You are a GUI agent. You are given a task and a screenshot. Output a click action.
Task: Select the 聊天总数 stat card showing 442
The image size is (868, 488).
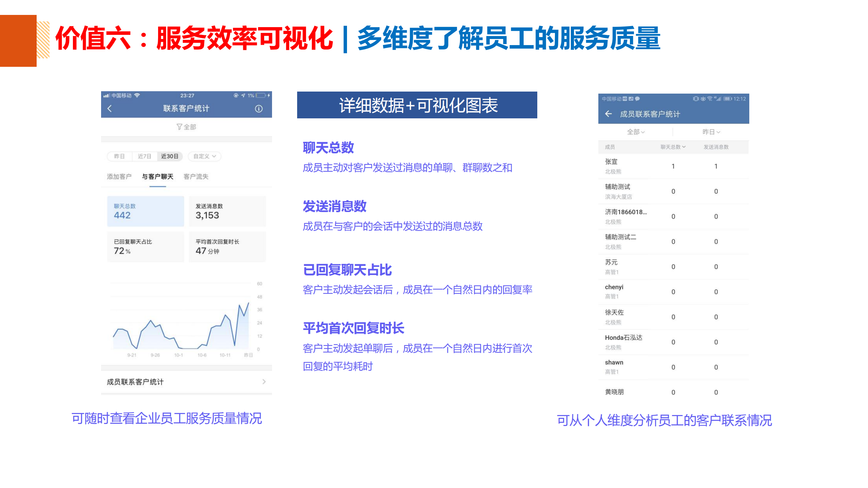point(145,211)
